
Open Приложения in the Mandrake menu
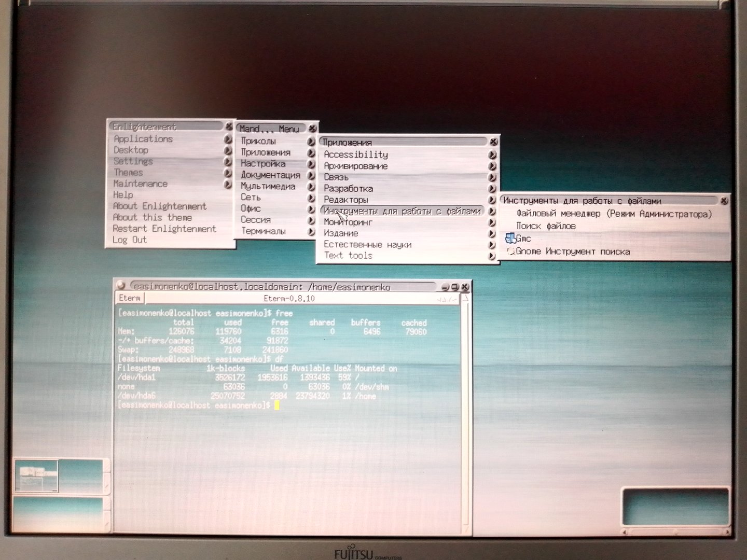266,152
